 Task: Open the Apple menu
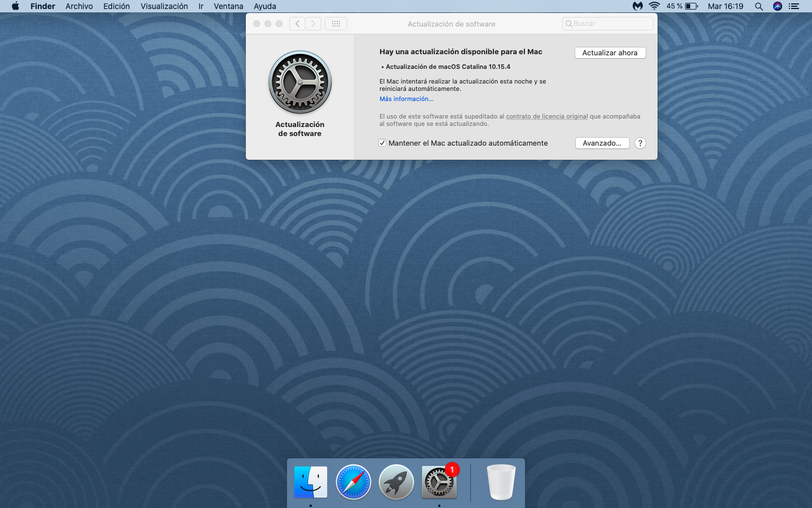15,6
